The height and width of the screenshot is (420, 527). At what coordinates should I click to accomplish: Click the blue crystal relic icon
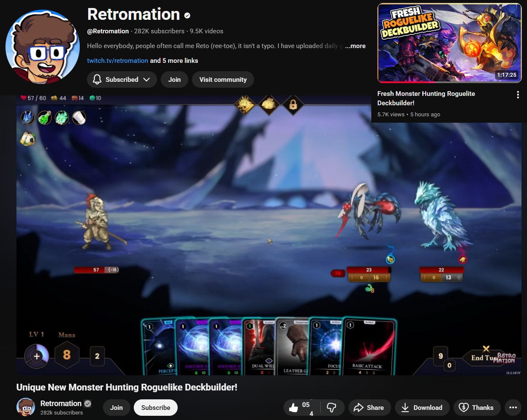(x=27, y=118)
